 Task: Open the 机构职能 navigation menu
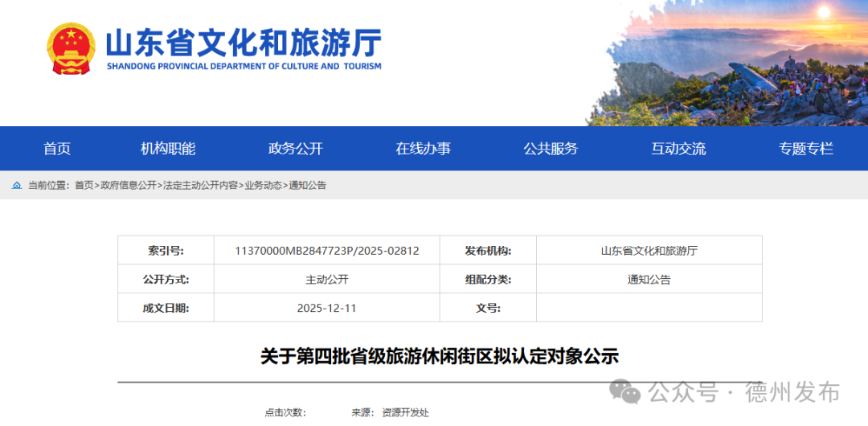tap(168, 149)
